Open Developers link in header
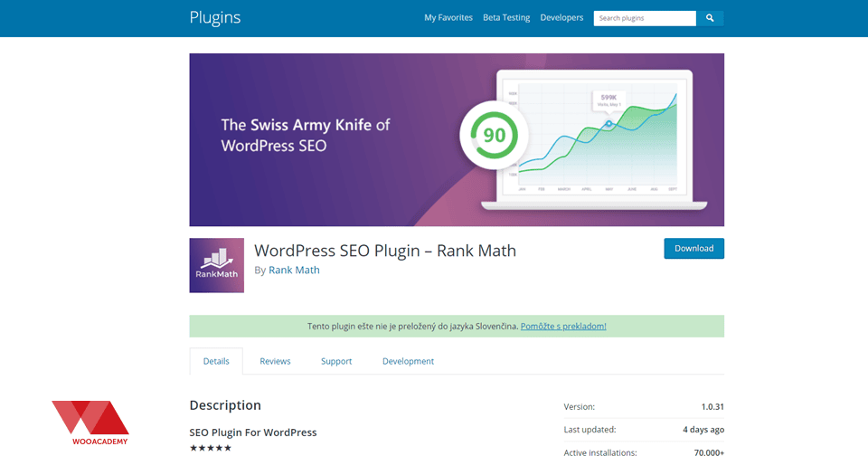The width and height of the screenshot is (868, 456). (x=561, y=18)
